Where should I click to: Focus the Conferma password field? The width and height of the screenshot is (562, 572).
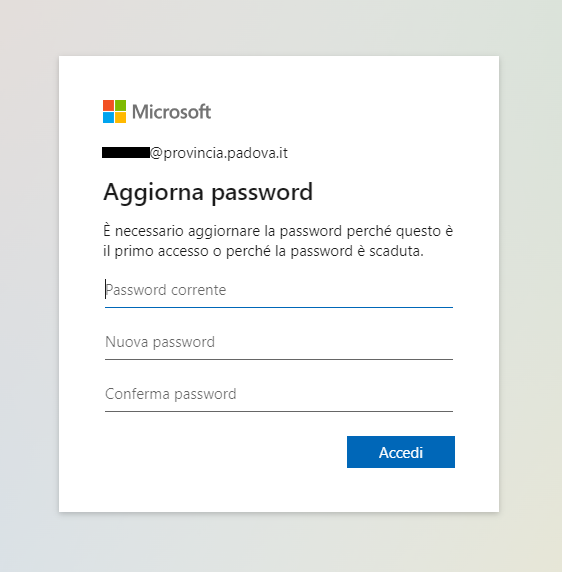coord(279,394)
